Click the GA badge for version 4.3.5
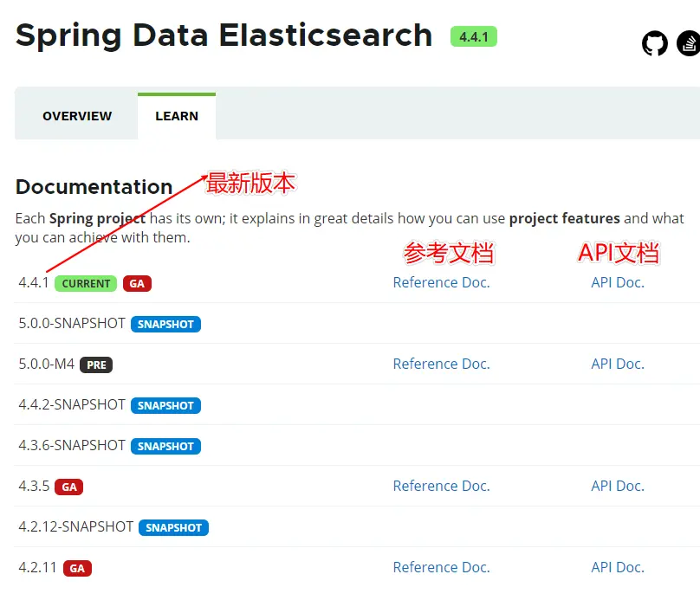This screenshot has width=700, height=600. click(x=69, y=487)
